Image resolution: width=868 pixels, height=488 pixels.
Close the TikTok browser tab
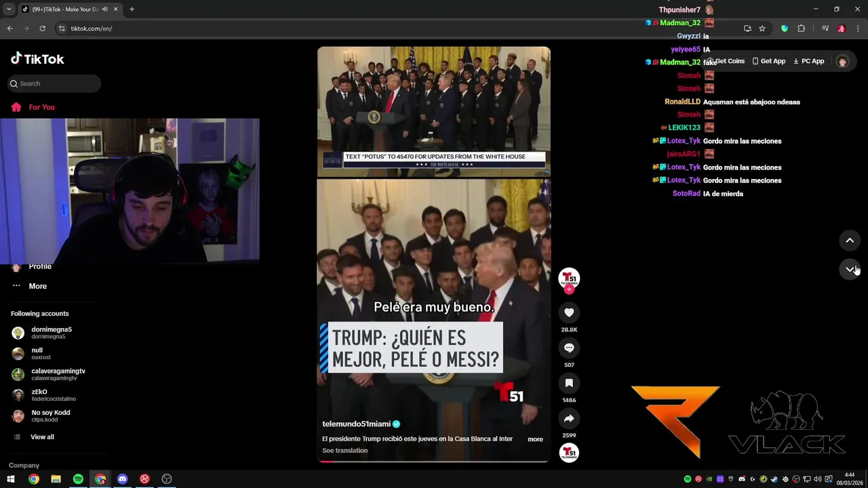pyautogui.click(x=115, y=9)
